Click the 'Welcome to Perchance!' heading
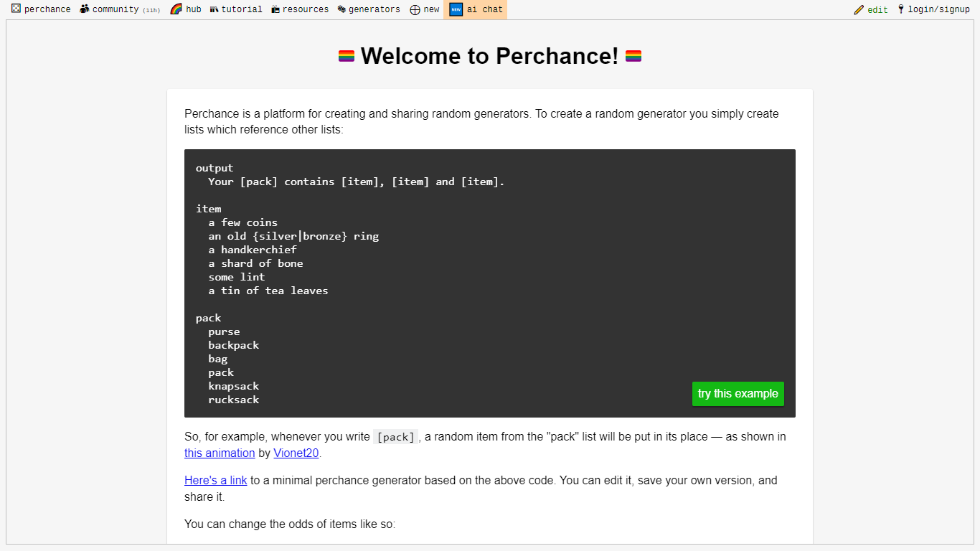 [490, 56]
